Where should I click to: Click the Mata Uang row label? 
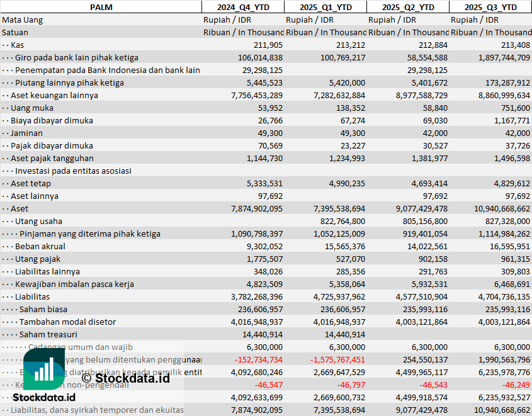(x=23, y=20)
